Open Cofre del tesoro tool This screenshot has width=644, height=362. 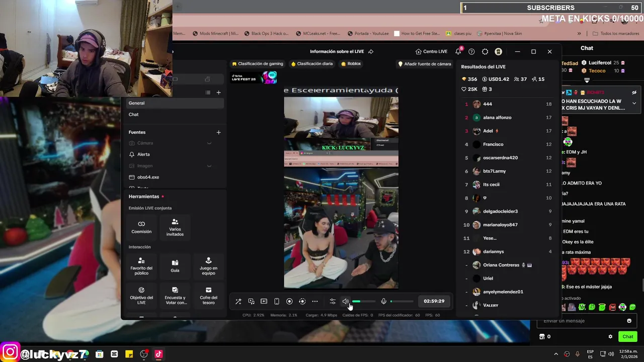point(208,296)
